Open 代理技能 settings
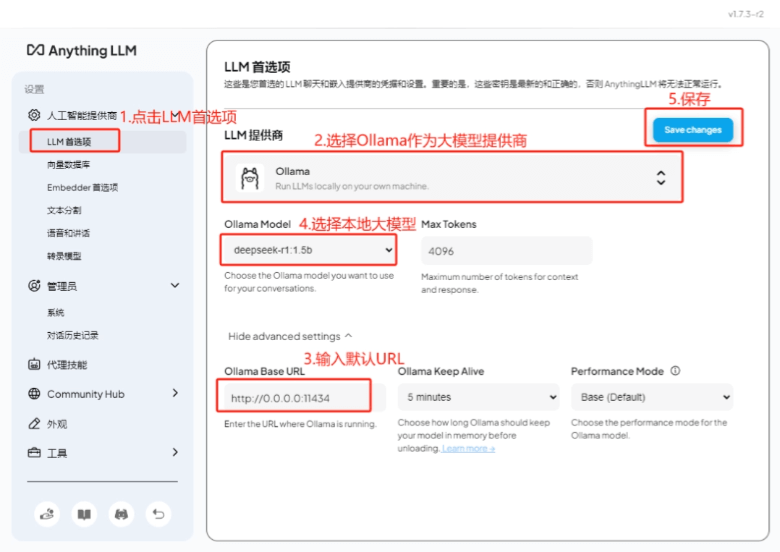This screenshot has height=552, width=780. [x=67, y=365]
